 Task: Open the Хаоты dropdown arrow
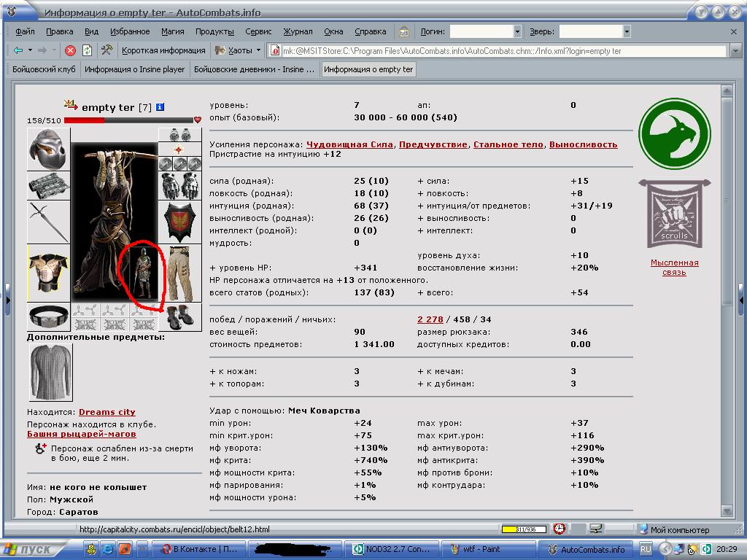coord(259,50)
